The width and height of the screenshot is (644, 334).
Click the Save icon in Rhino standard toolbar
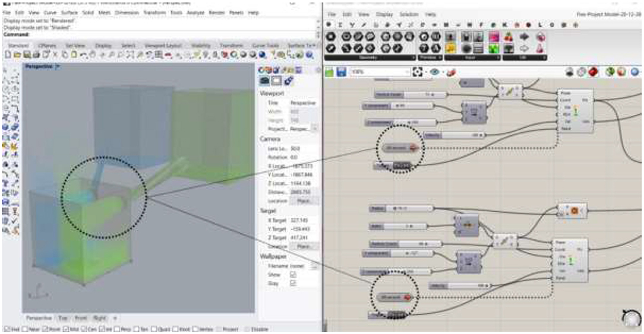coord(27,55)
